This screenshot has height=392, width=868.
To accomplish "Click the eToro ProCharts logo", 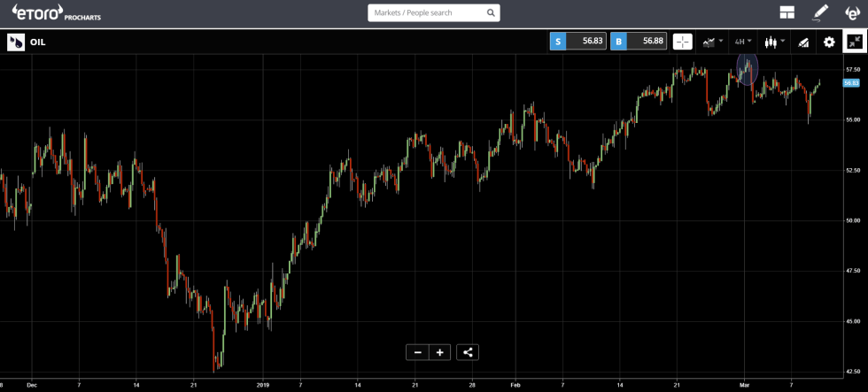I will 50,12.
